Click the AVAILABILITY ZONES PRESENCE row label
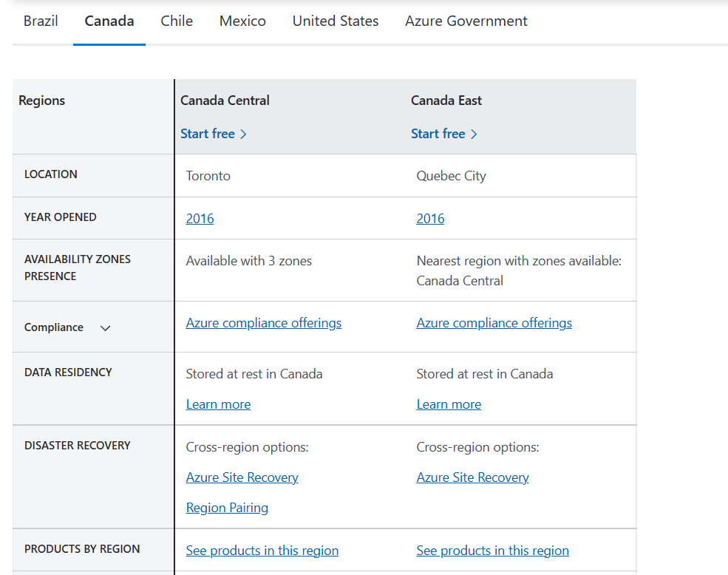The height and width of the screenshot is (575, 728). click(x=78, y=268)
